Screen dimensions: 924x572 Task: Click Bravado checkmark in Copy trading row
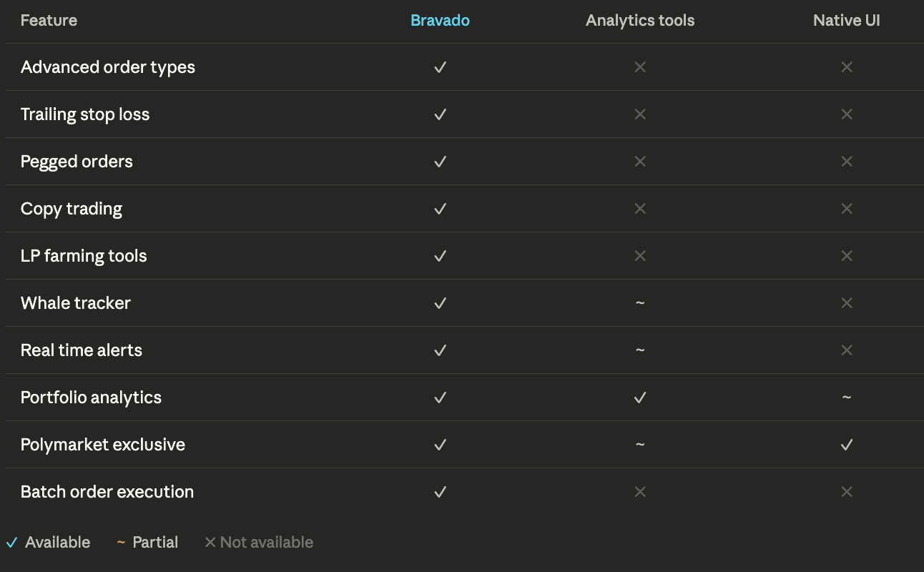441,209
